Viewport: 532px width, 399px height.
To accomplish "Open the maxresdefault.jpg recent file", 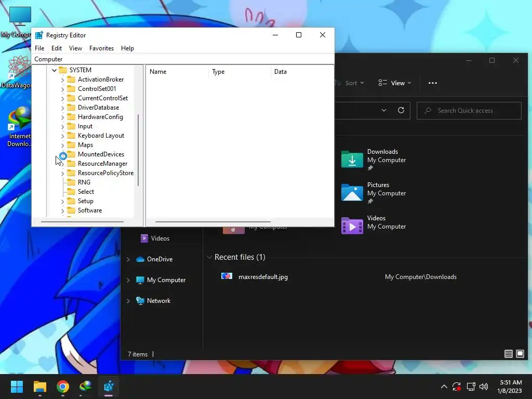I will (x=263, y=277).
